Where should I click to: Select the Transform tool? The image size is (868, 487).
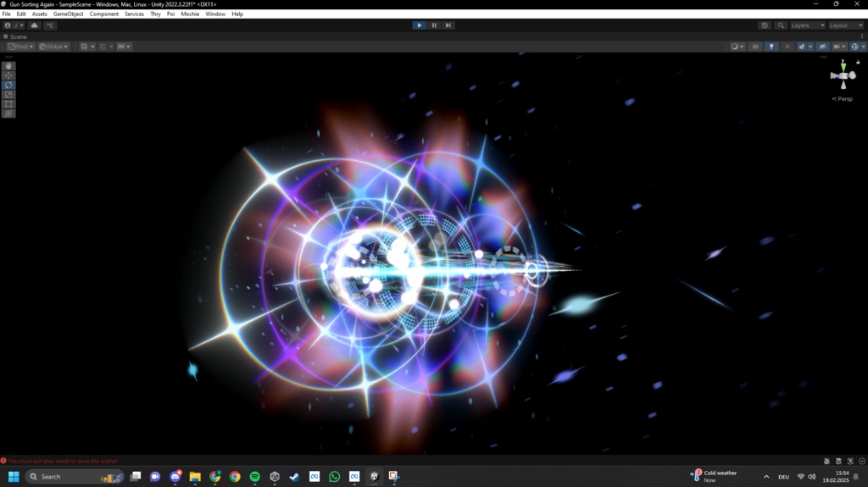pyautogui.click(x=8, y=113)
